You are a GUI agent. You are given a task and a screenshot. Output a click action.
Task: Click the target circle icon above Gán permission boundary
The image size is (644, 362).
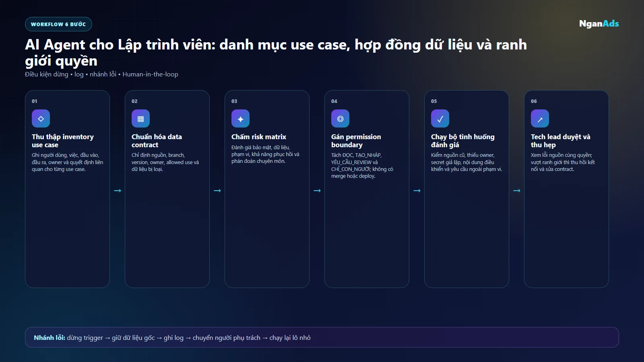tap(340, 119)
